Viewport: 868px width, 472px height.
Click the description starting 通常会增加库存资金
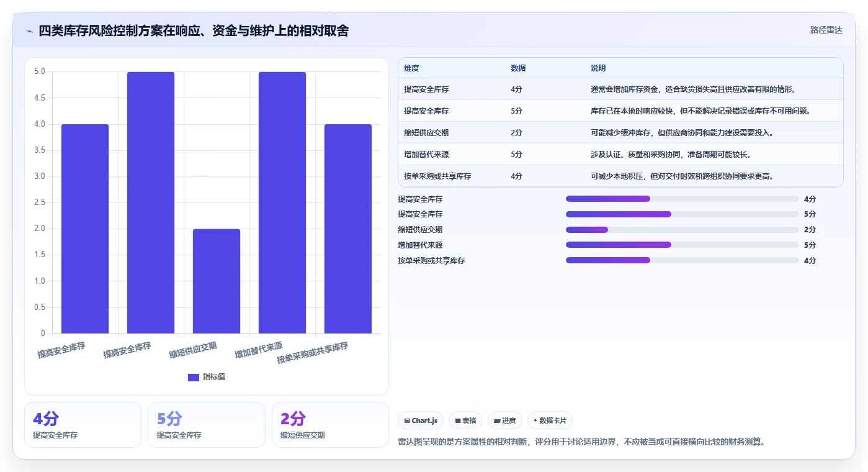[693, 89]
